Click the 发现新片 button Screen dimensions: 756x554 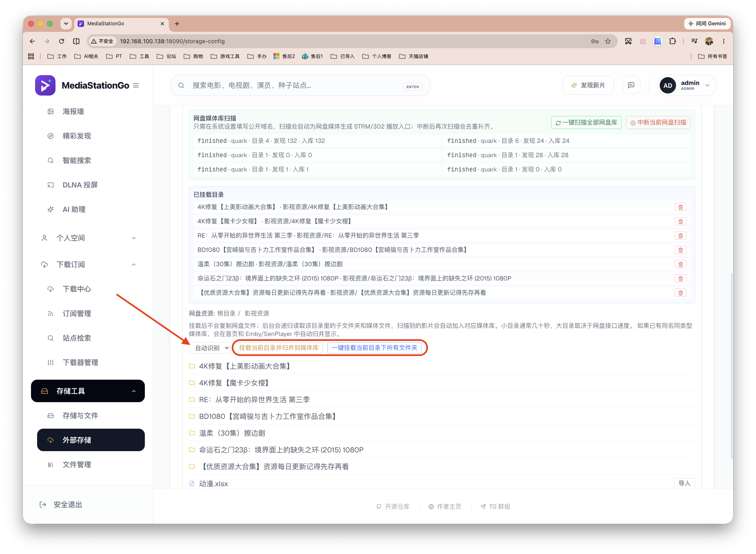[588, 85]
